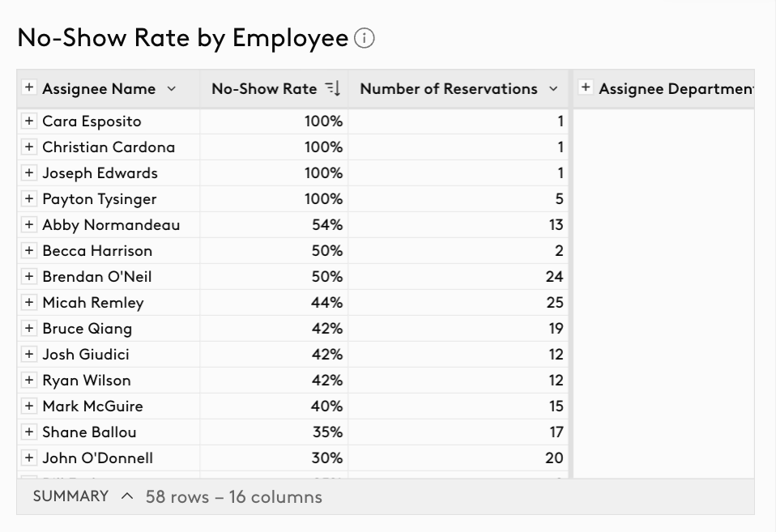Open the Assignee Name column dropdown arrow

point(171,89)
